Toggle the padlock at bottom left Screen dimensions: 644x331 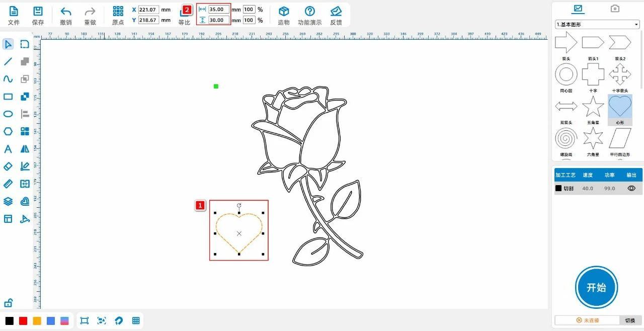pyautogui.click(x=8, y=303)
